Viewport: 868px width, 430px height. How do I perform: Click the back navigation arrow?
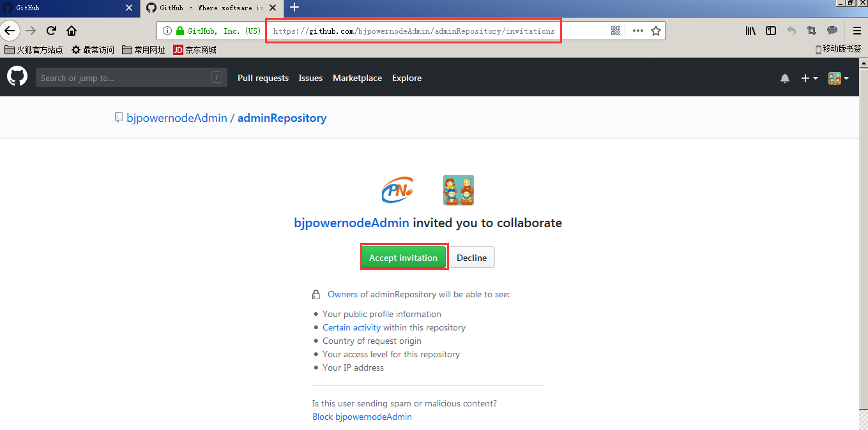pyautogui.click(x=10, y=31)
